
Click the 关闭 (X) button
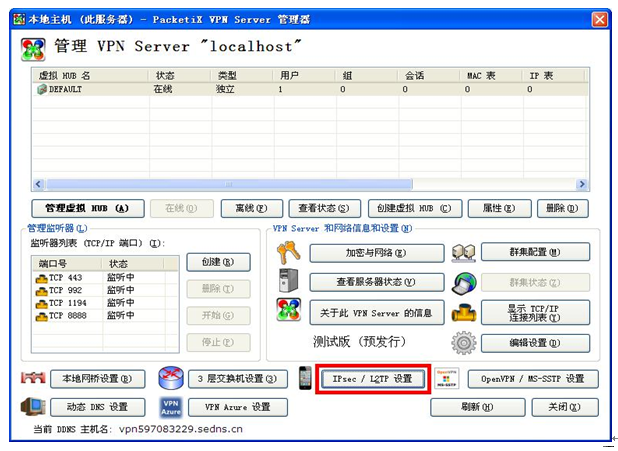565,407
